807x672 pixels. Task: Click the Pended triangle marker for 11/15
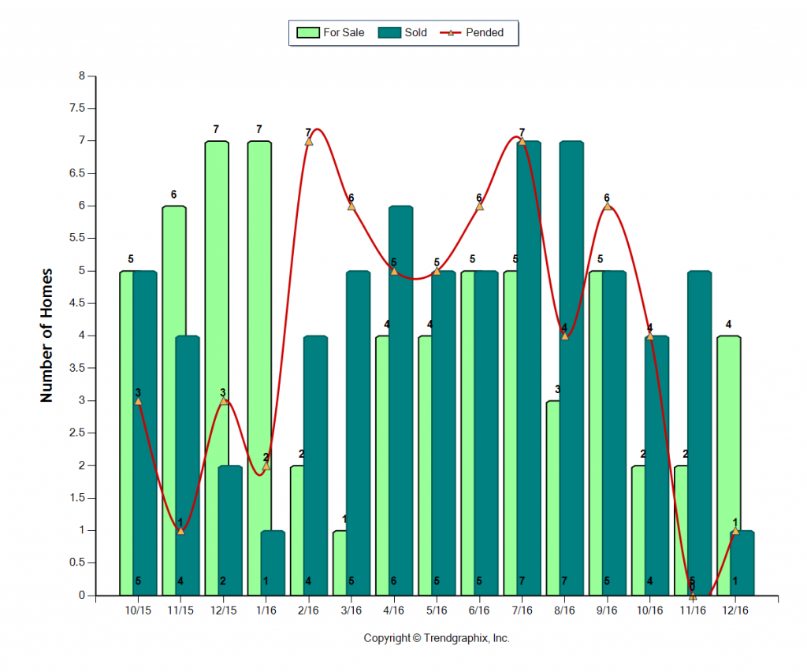180,530
